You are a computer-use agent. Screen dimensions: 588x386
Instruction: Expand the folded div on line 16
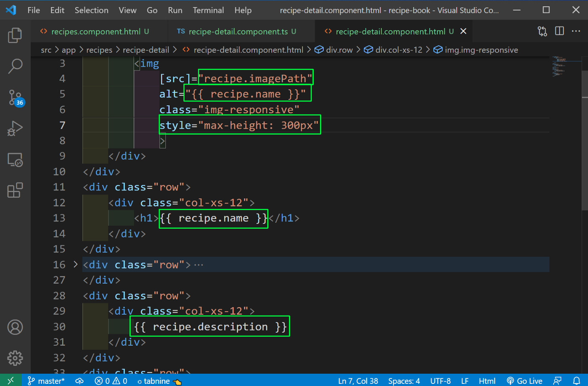coord(76,264)
